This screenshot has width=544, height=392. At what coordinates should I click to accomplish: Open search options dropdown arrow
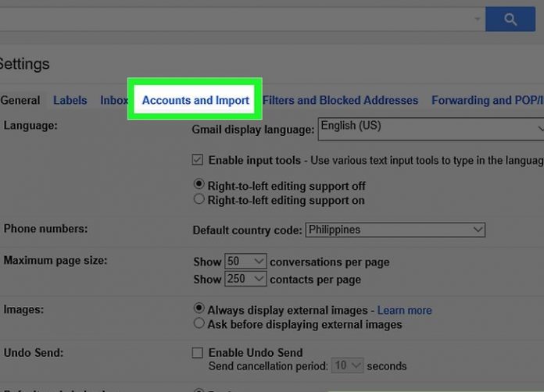(477, 20)
